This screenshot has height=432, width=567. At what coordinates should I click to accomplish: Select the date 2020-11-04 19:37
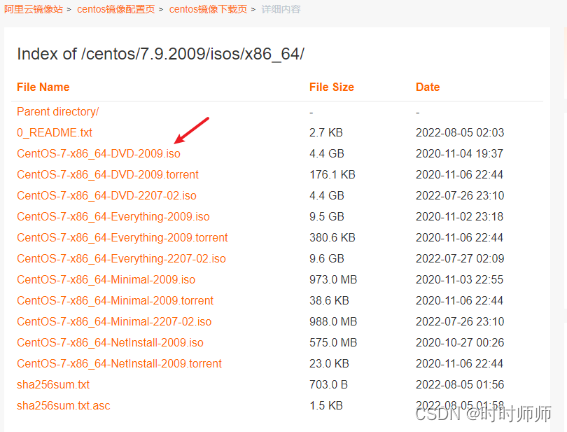[459, 154]
